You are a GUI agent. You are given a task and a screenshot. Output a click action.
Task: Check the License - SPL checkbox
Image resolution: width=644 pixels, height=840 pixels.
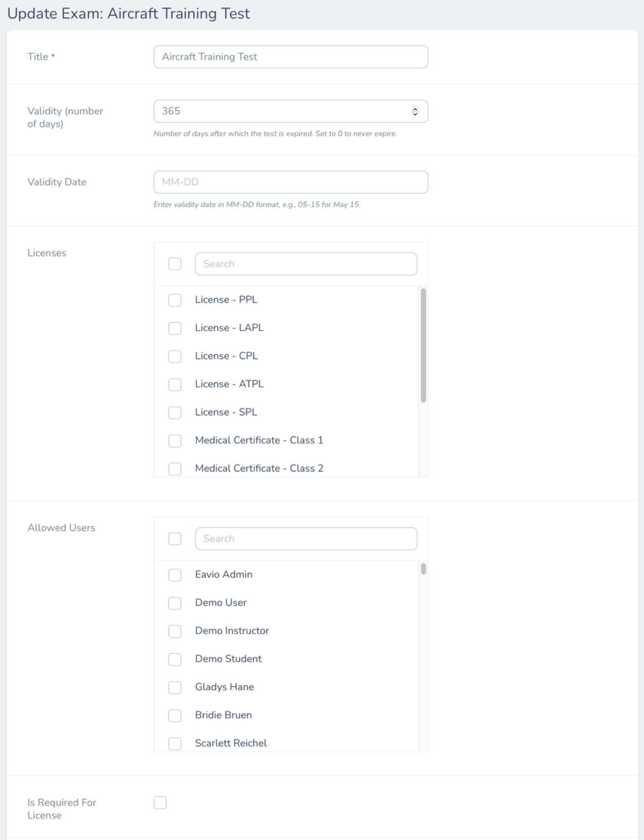pos(175,412)
